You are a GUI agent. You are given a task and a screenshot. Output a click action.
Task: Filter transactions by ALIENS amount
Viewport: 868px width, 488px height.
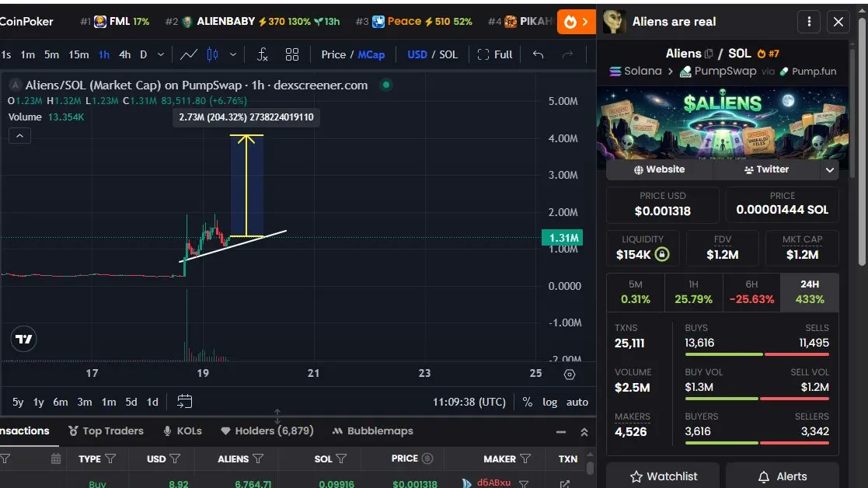pos(257,458)
